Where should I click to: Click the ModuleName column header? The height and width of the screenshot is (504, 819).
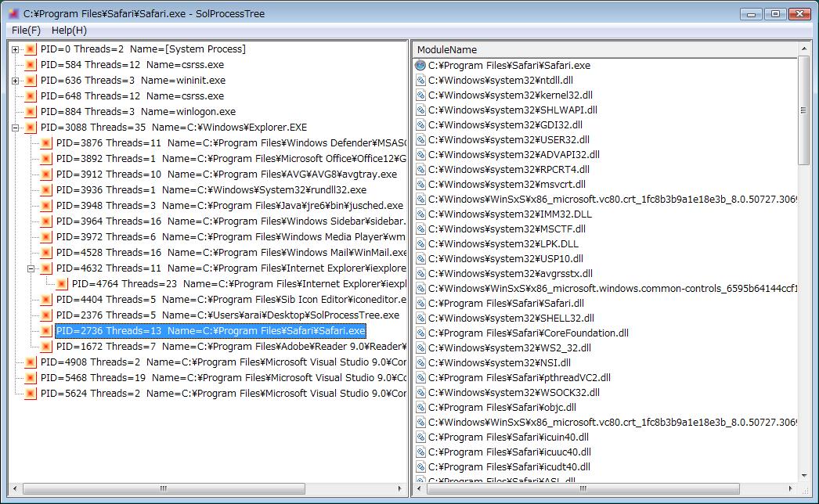tap(604, 49)
